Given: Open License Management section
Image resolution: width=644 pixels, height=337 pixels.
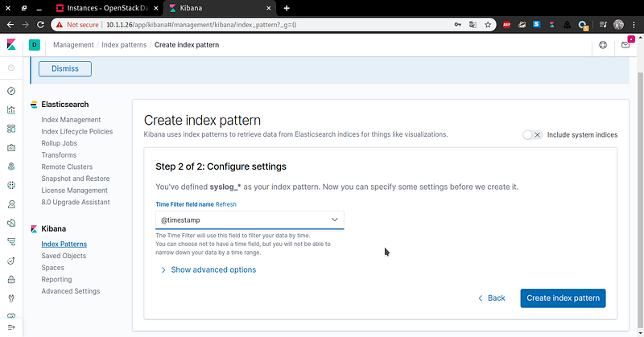Looking at the screenshot, I should (x=74, y=191).
